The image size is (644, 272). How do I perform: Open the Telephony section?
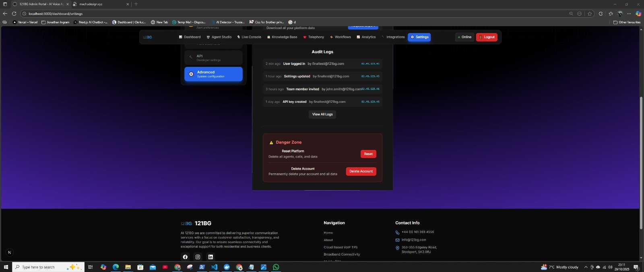(314, 37)
